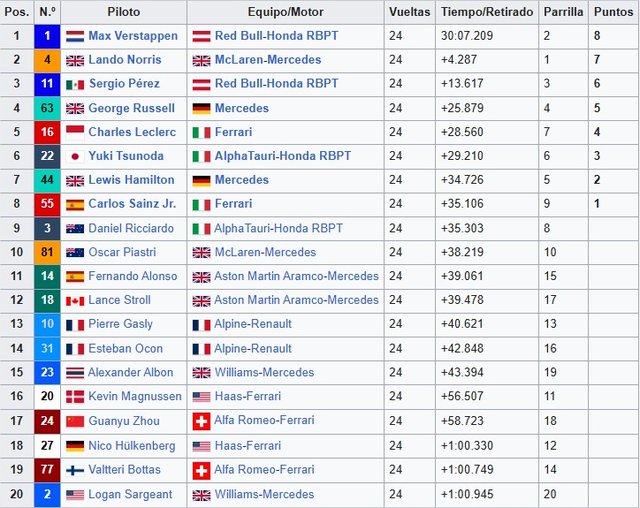Click the Netherlands flag next to Max Verstappen
Screen dimensions: 640x508
pos(75,36)
